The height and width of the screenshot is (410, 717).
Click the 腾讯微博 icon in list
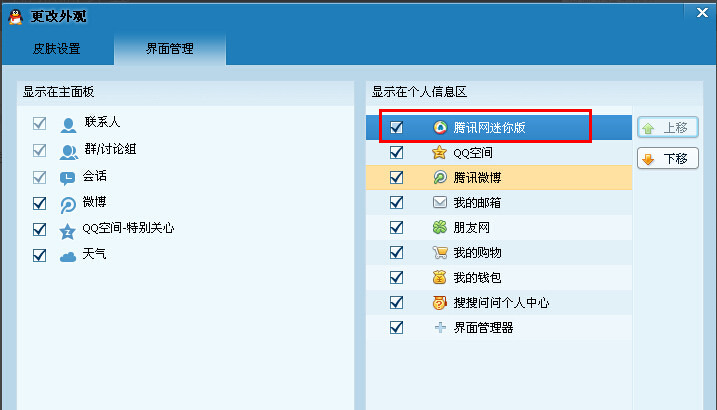pyautogui.click(x=439, y=178)
